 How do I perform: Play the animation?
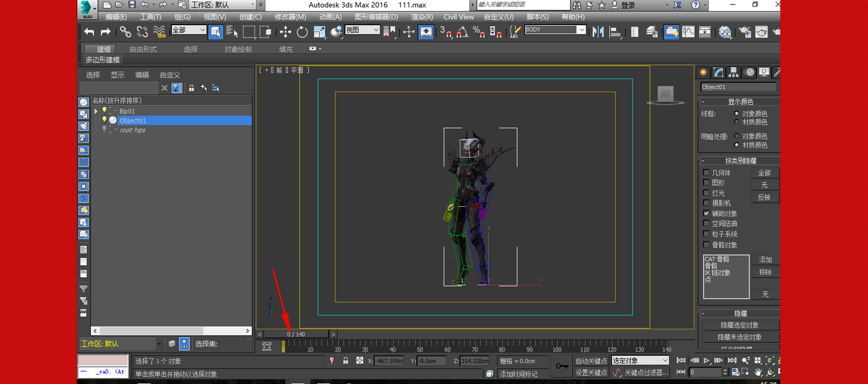(706, 361)
